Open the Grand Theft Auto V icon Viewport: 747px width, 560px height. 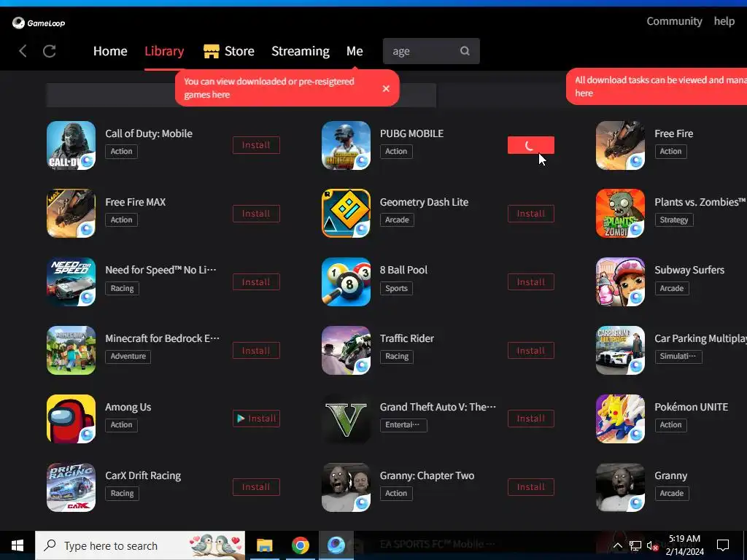pyautogui.click(x=346, y=419)
